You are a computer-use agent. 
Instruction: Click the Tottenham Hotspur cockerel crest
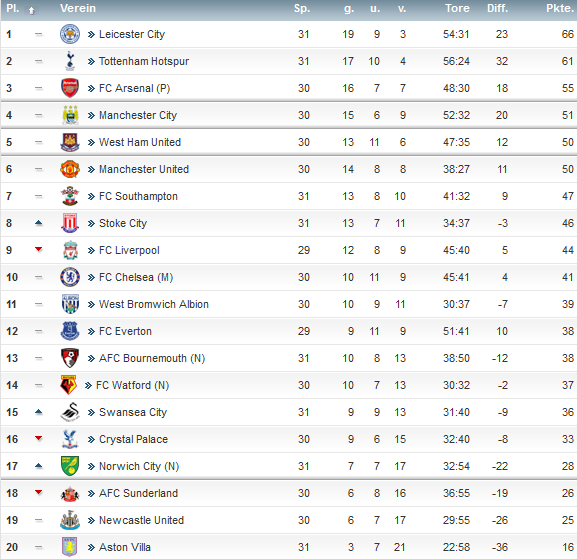70,61
